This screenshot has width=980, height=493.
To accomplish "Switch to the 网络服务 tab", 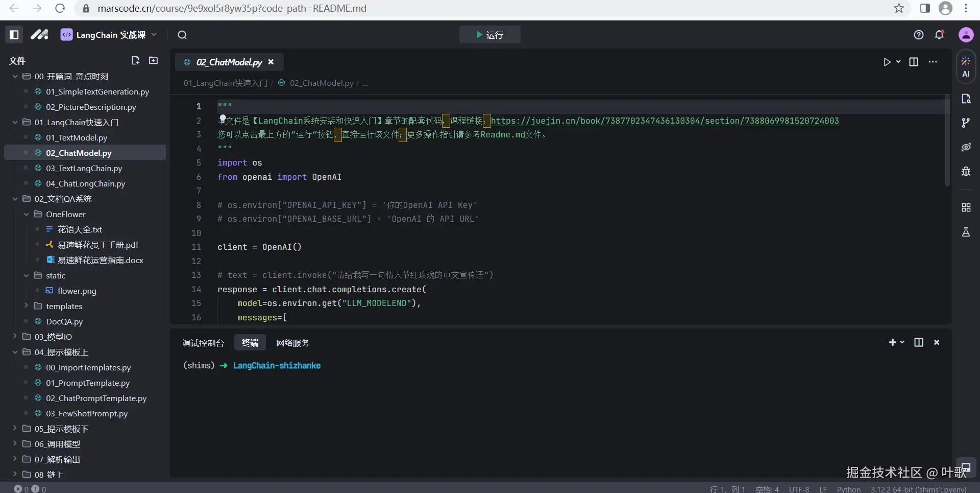I will point(292,343).
